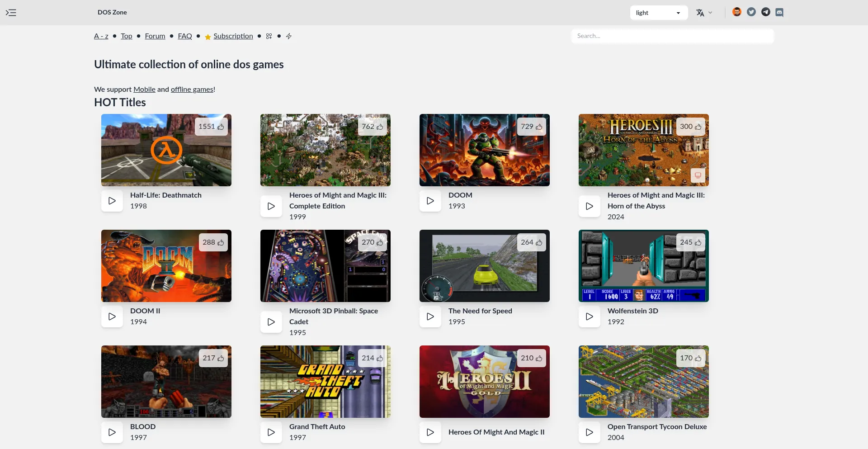The height and width of the screenshot is (449, 868).
Task: Click the Half-Life: Deathmatch title text
Action: [166, 195]
